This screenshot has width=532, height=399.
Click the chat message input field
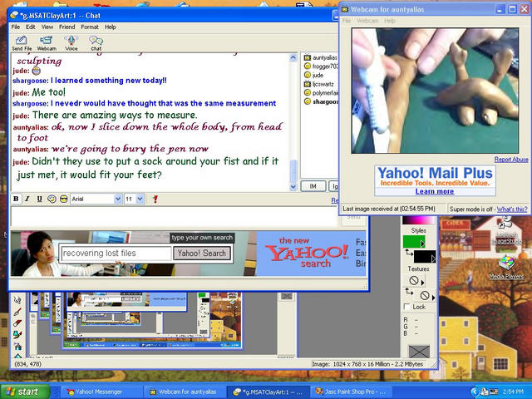click(175, 216)
